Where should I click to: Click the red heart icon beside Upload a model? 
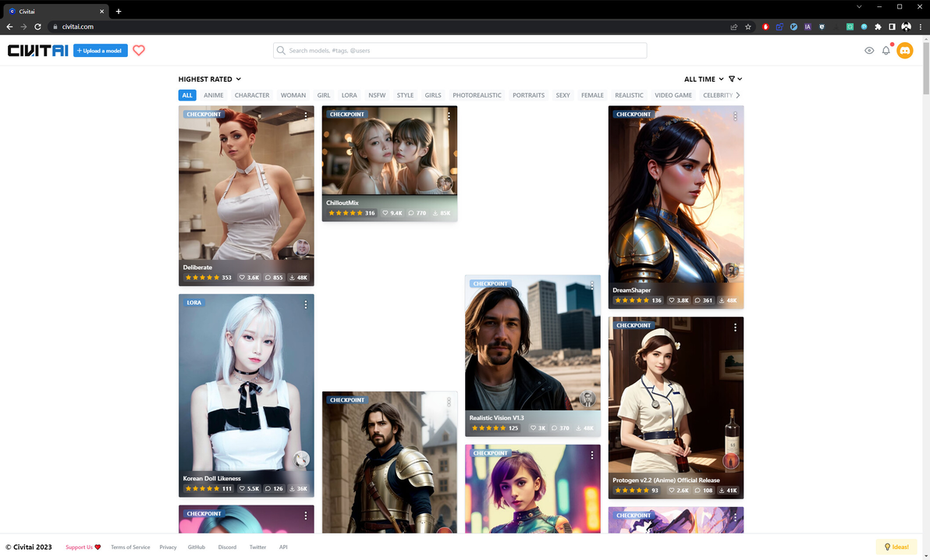(x=139, y=51)
